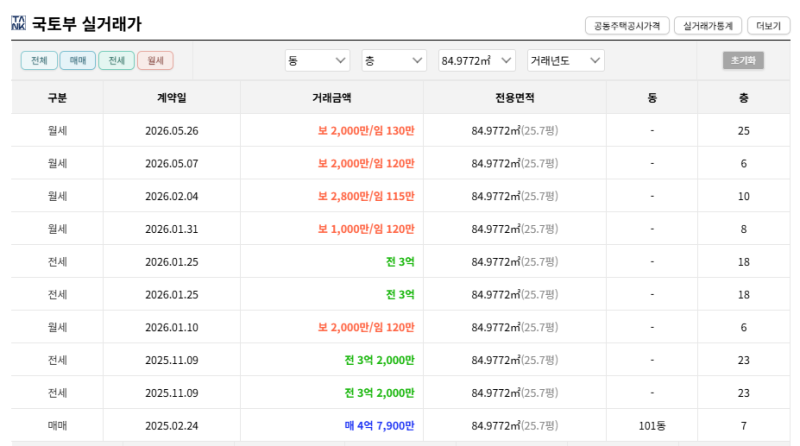
Task: Click the date 2026.05.07
Action: point(171,163)
